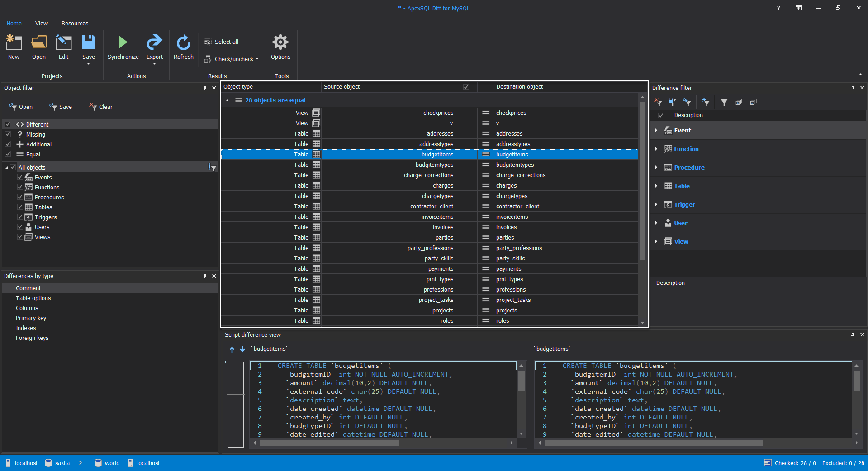The width and height of the screenshot is (868, 471).
Task: Expand the Event difference filter
Action: click(656, 130)
